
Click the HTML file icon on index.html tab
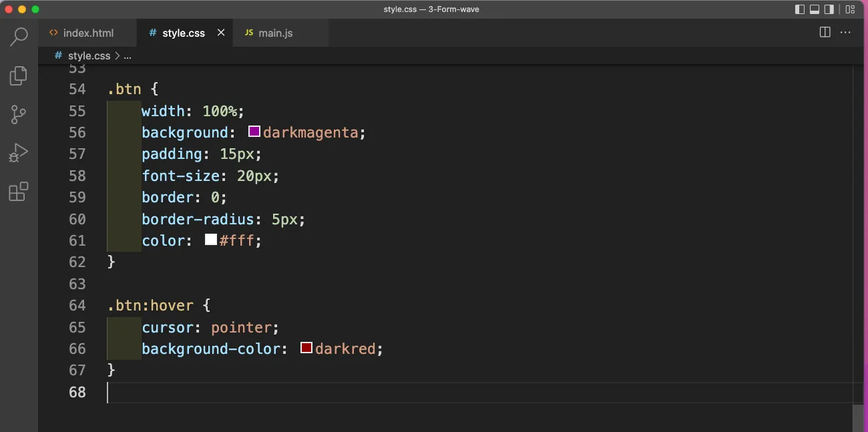click(54, 33)
